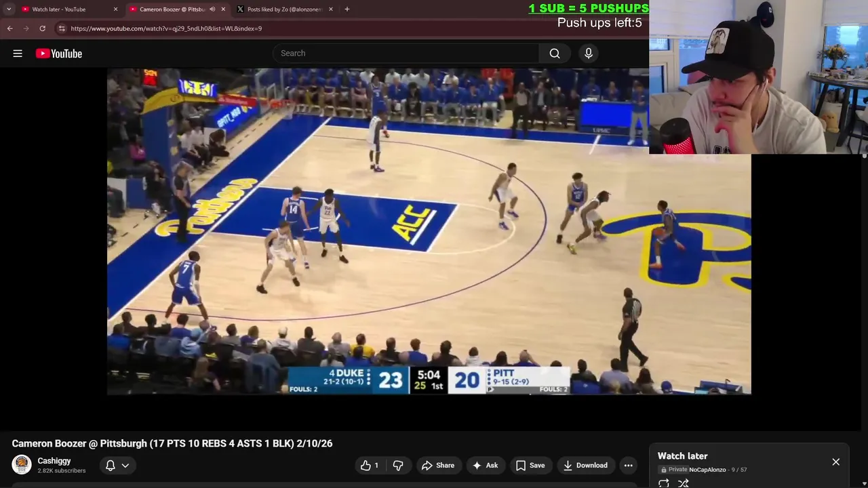Click the NoCapAlonzo playlist owner link
Image resolution: width=868 pixels, height=488 pixels.
click(x=707, y=470)
